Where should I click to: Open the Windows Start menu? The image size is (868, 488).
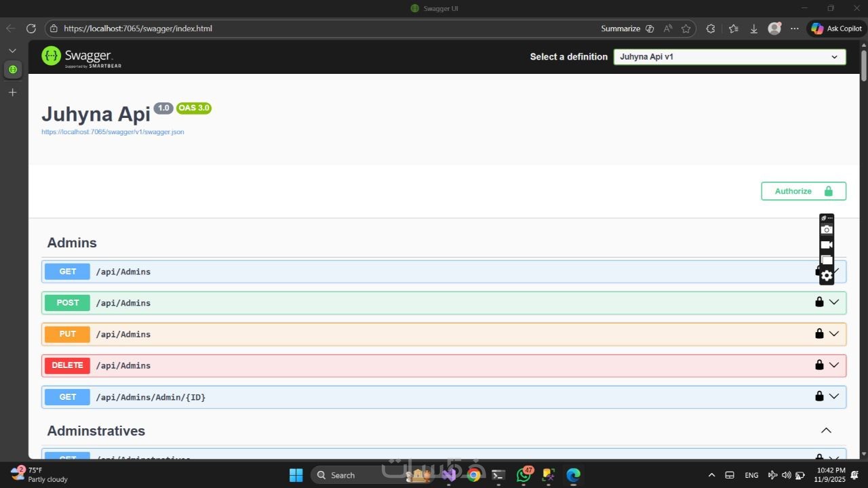click(x=296, y=475)
